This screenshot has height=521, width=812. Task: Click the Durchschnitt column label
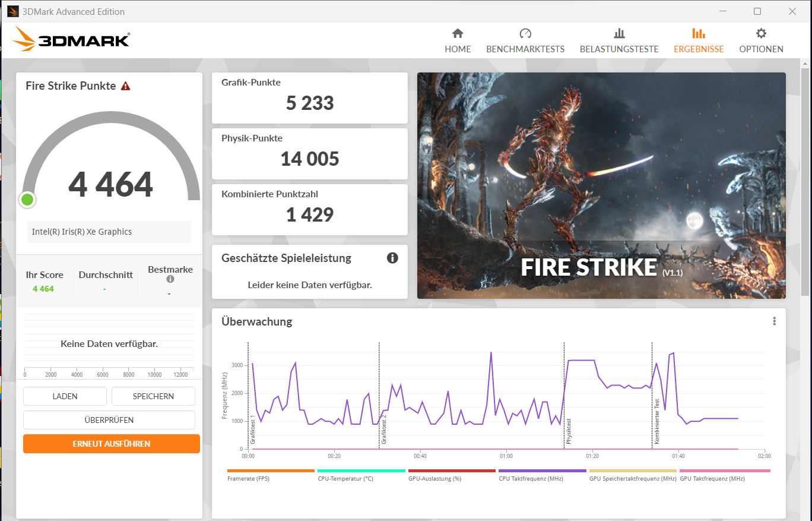(106, 275)
